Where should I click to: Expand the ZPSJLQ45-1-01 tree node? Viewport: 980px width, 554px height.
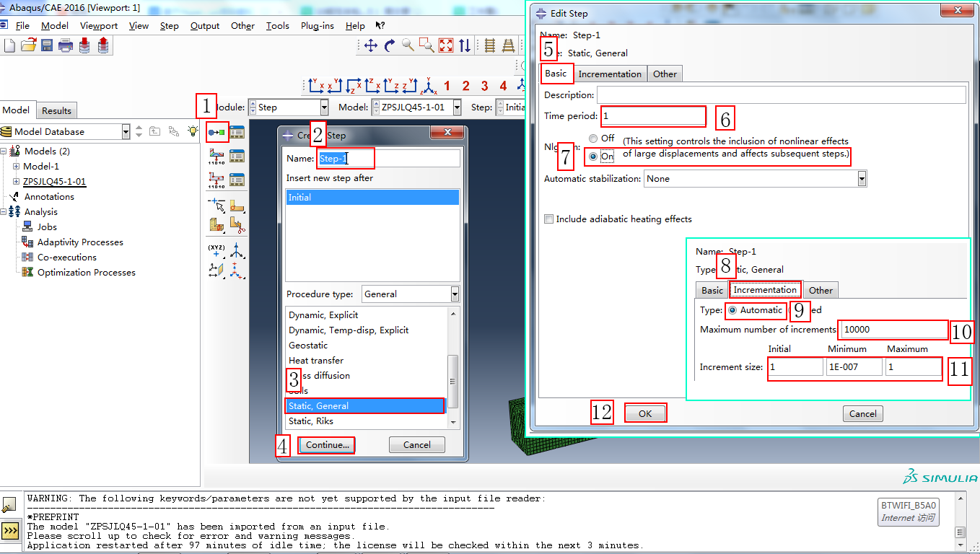click(x=17, y=182)
